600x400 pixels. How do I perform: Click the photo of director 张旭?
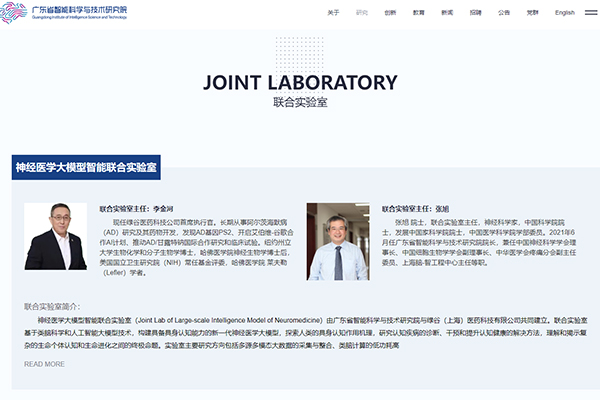point(338,242)
